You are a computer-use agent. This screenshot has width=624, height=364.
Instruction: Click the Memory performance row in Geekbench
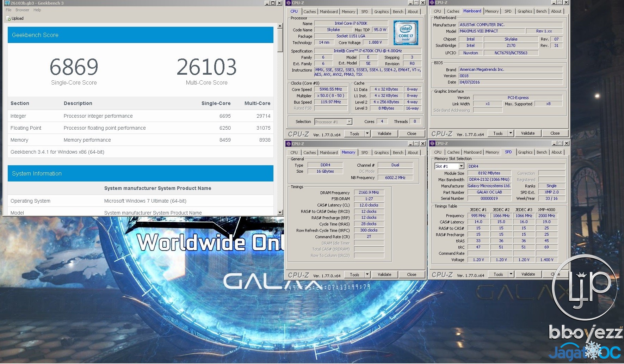[x=141, y=140]
